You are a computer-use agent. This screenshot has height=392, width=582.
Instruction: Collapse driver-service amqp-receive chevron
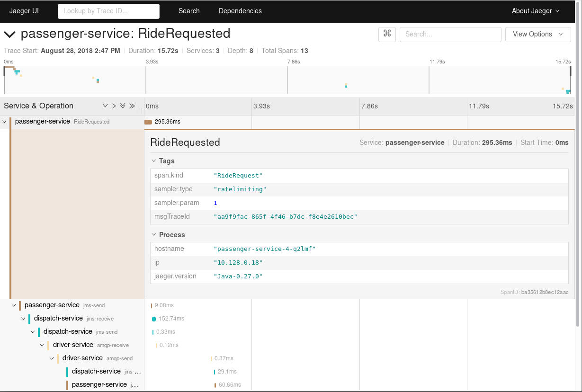42,345
